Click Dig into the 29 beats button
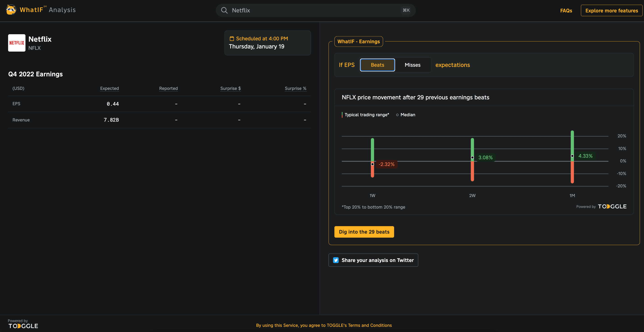 coord(364,232)
